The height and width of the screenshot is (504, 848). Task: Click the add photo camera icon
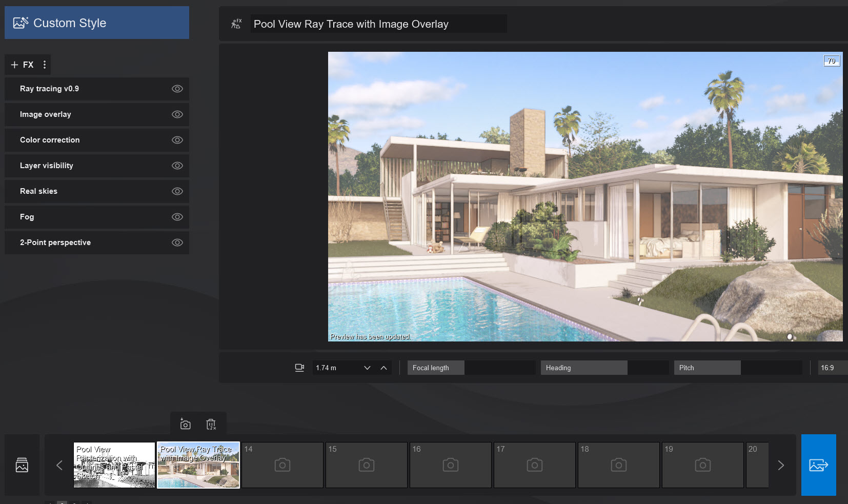(185, 424)
